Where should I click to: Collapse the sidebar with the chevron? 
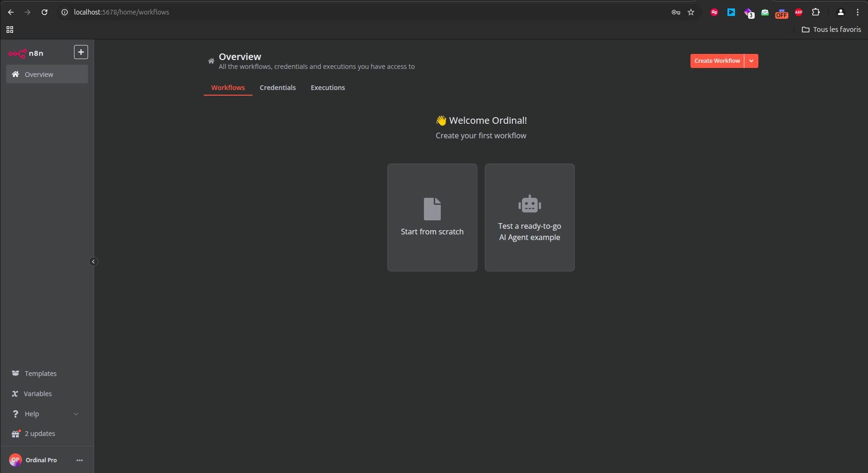coord(94,261)
